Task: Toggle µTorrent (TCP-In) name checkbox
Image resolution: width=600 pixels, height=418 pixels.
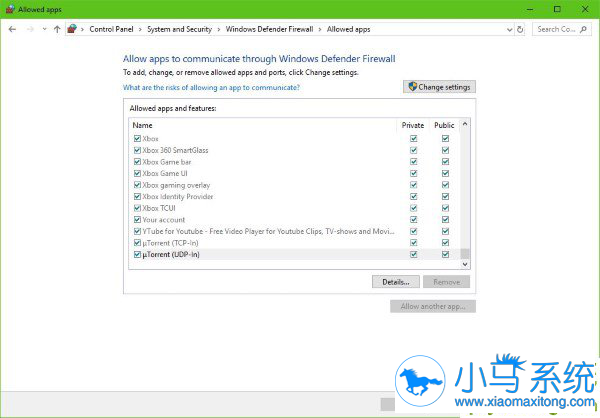Action: 137,243
